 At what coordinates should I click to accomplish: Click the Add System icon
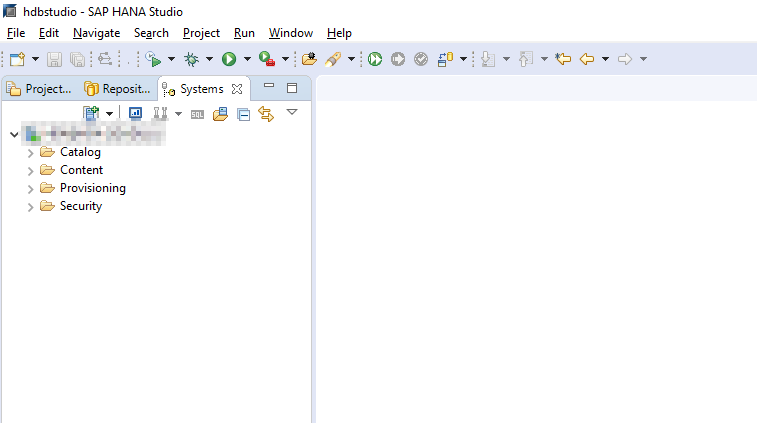click(x=91, y=113)
